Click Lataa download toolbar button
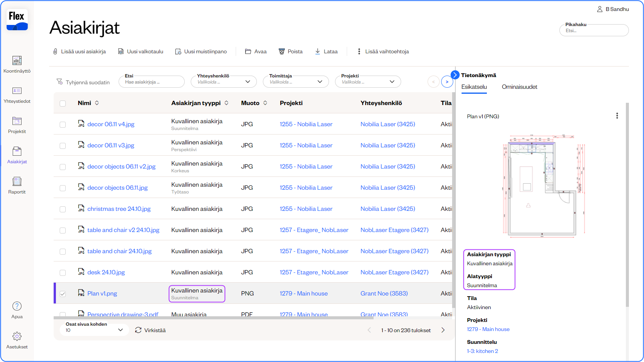 click(x=326, y=51)
